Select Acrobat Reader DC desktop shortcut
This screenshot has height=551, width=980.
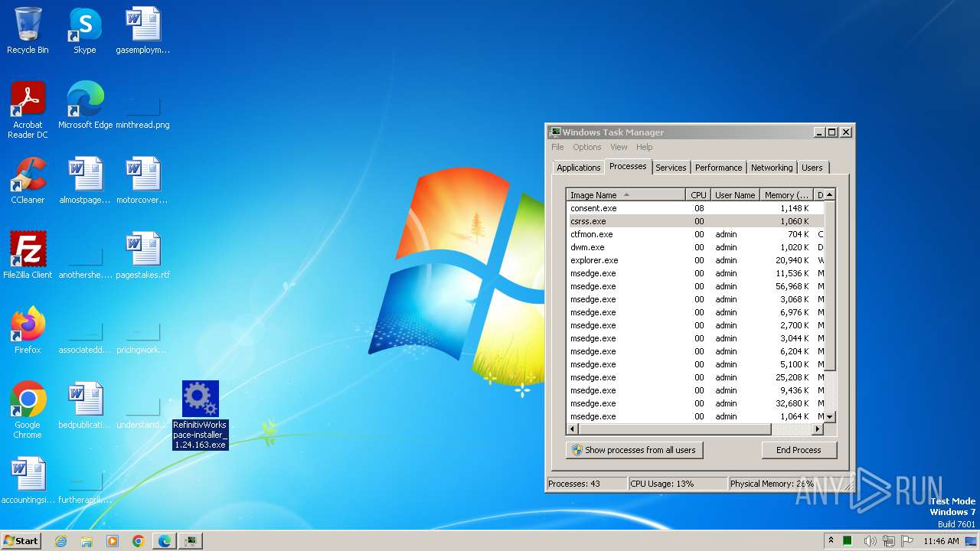coord(28,109)
